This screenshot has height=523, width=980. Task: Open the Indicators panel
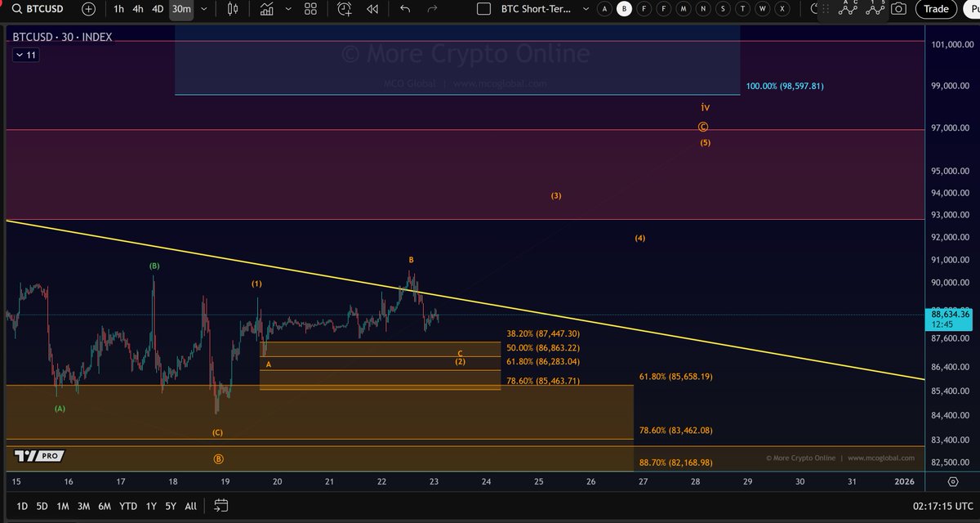click(266, 9)
